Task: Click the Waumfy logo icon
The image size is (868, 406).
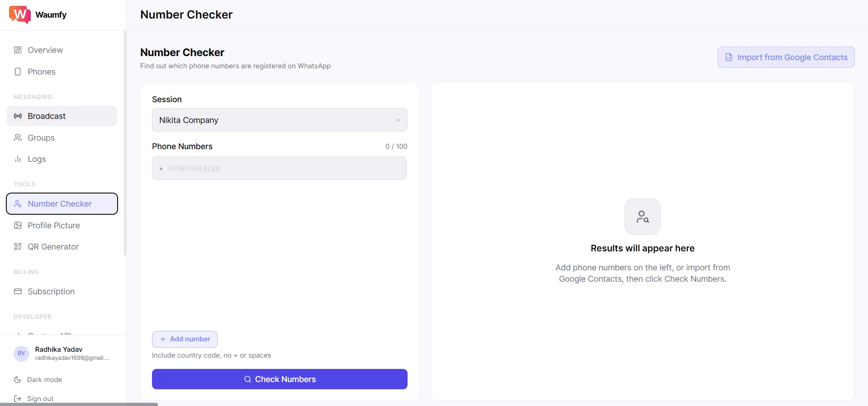Action: tap(19, 14)
